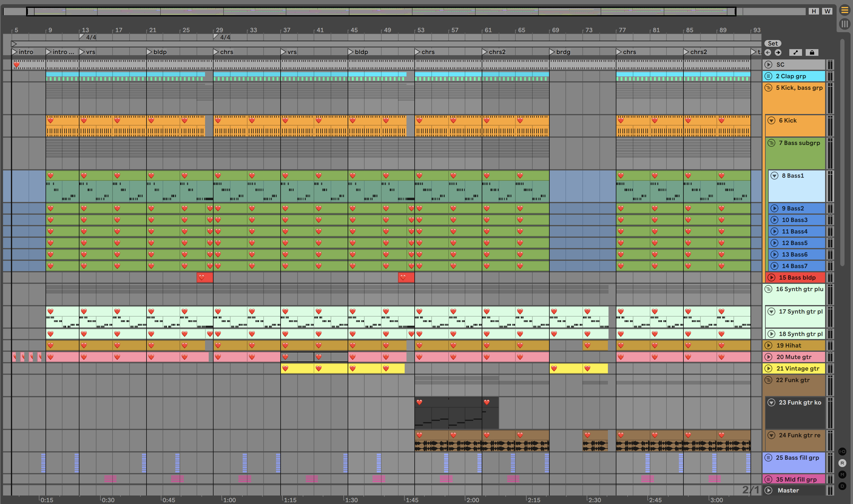Switch to Arrangement view with the horizontal-lines icon
Viewport: 853px width, 504px height.
coord(844,10)
